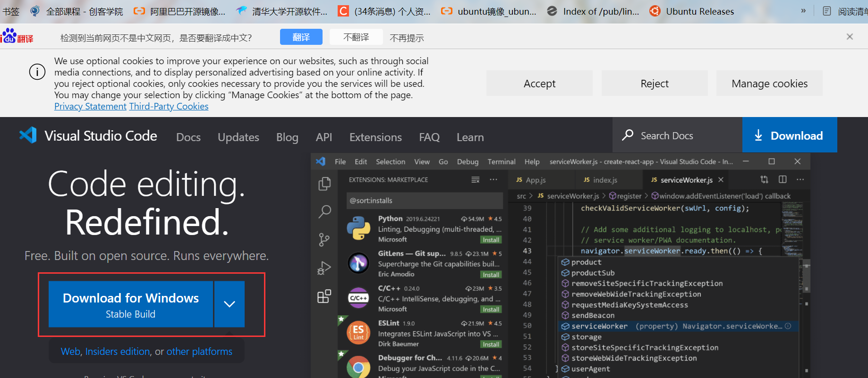The height and width of the screenshot is (378, 868).
Task: Open 全部课程 - 创客学院 bookmark
Action: pyautogui.click(x=77, y=11)
